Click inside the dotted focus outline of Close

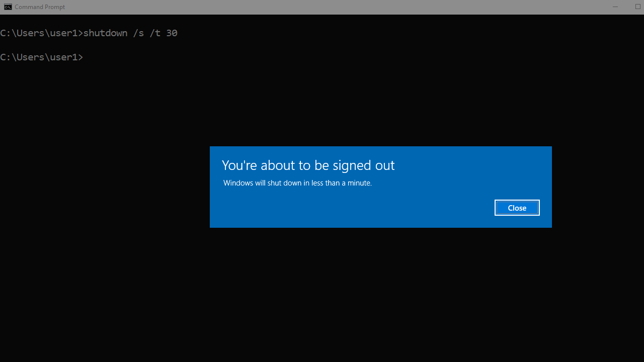(517, 208)
